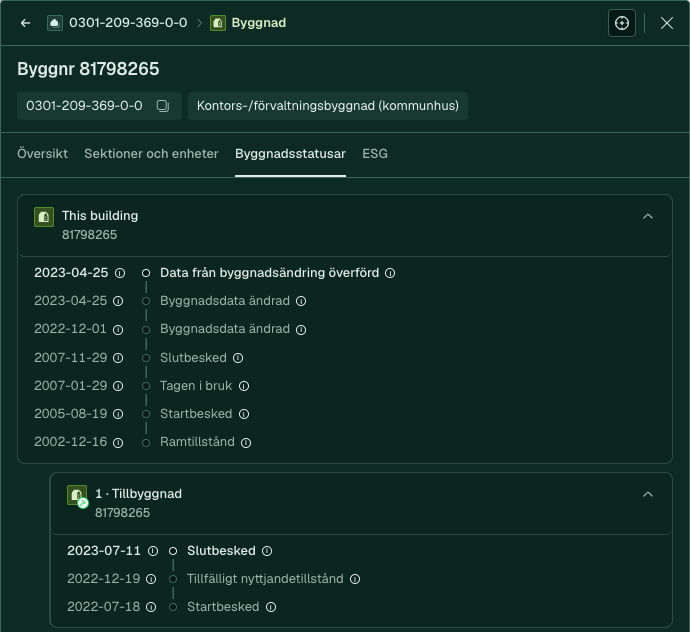Click the 0301-209-369-0-0 property chip
Screen dimensions: 690x632
(99, 106)
